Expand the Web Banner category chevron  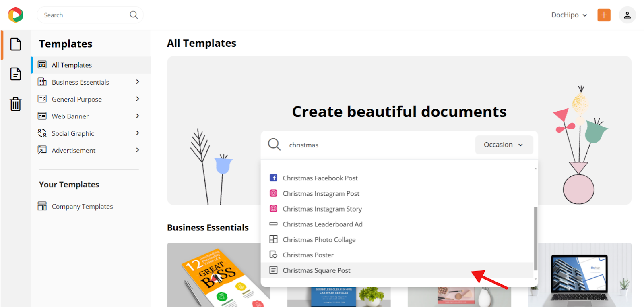pyautogui.click(x=138, y=116)
